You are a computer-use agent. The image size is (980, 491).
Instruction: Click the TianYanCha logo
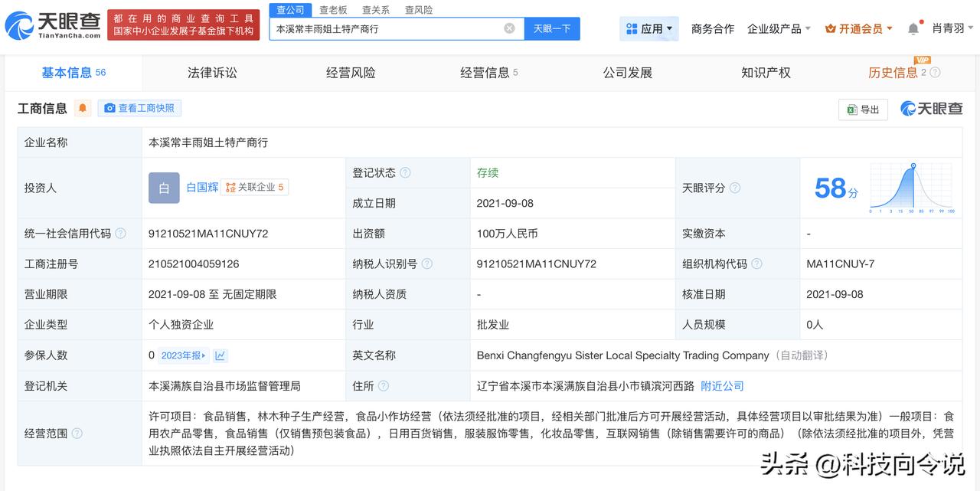[52, 25]
